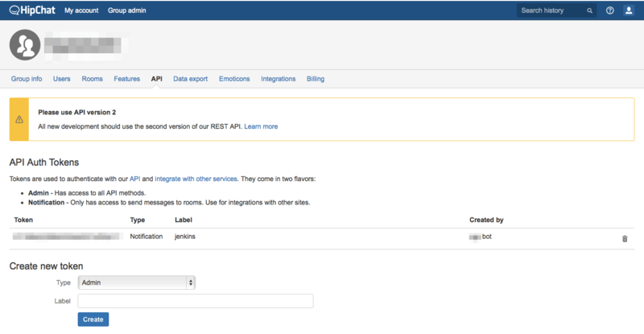Open the user profile icon menu
This screenshot has height=334, width=644.
tap(629, 10)
